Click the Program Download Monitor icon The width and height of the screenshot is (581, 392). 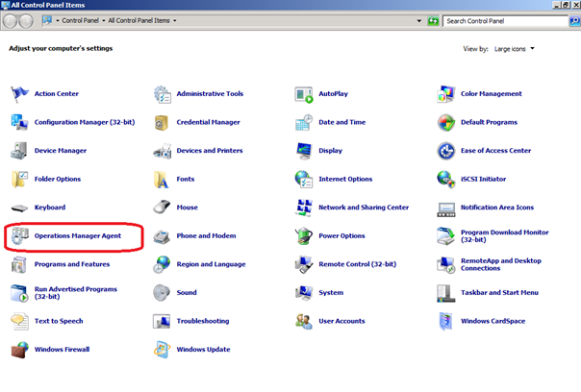click(445, 236)
